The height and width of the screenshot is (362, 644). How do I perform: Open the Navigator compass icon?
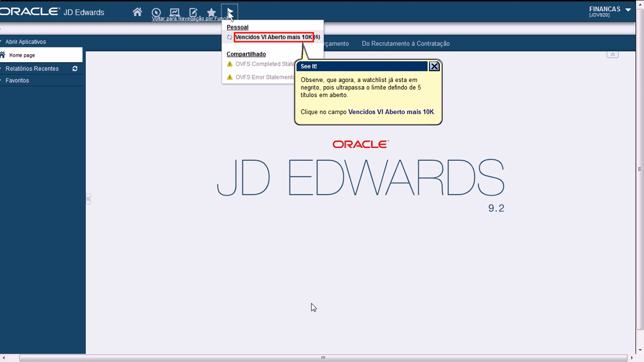(156, 12)
